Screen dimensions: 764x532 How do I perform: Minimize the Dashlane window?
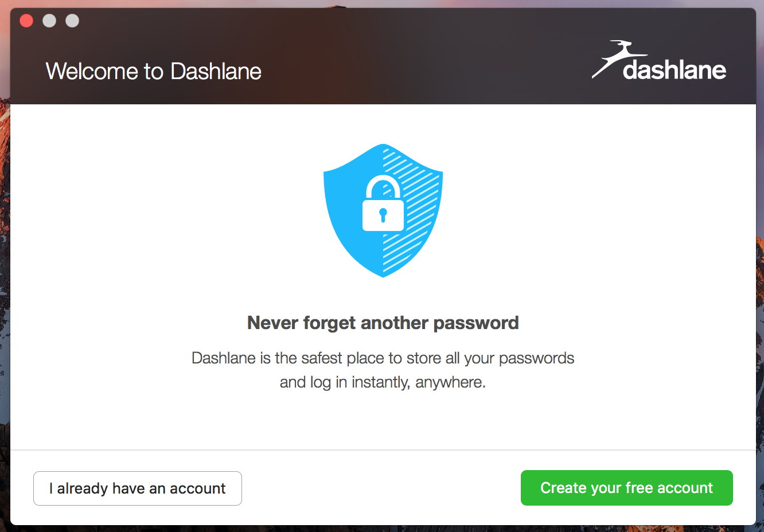tap(49, 21)
